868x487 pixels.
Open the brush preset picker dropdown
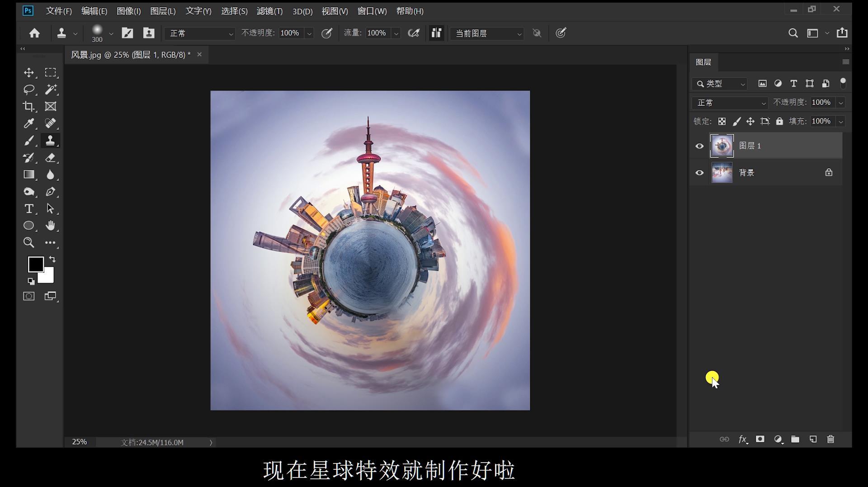[111, 33]
